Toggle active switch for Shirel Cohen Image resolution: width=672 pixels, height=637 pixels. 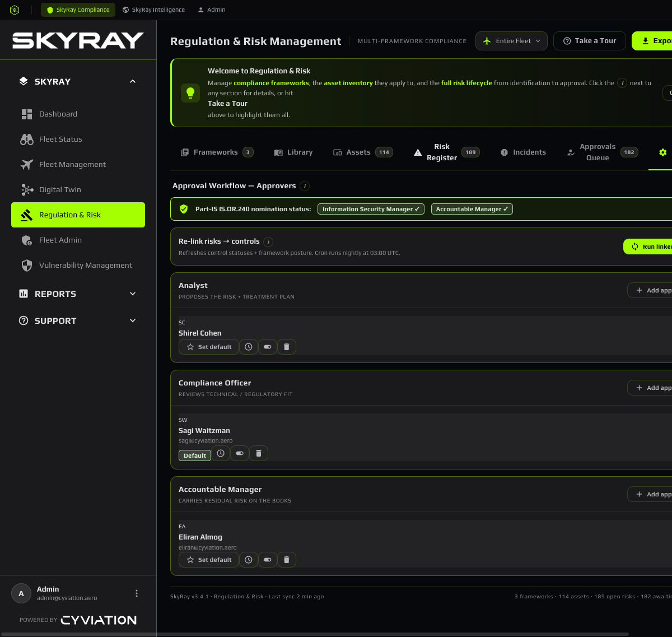[x=268, y=347]
